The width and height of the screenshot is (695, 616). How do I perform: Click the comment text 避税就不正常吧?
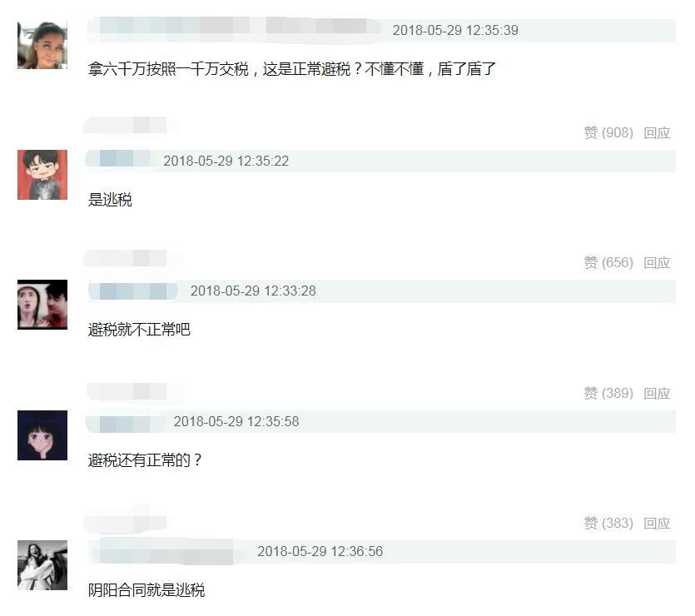point(139,330)
